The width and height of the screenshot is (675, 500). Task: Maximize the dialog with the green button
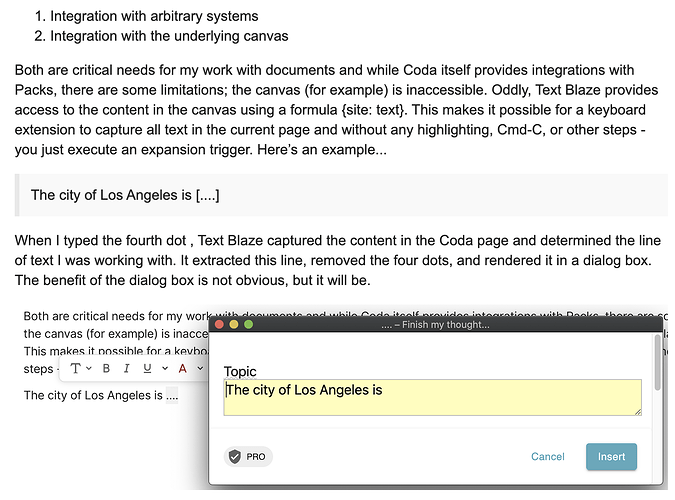(249, 324)
